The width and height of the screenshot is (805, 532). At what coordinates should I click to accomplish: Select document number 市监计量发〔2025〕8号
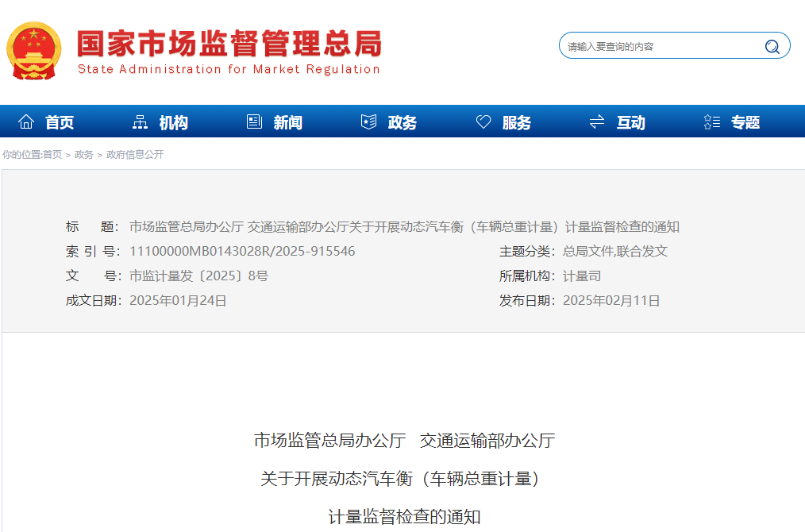198,276
